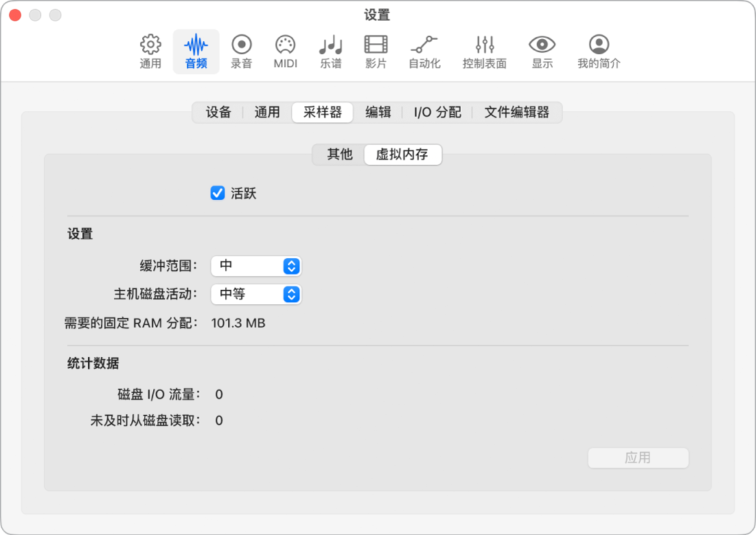Switch to the audio 通用 sub-tab

tap(267, 113)
